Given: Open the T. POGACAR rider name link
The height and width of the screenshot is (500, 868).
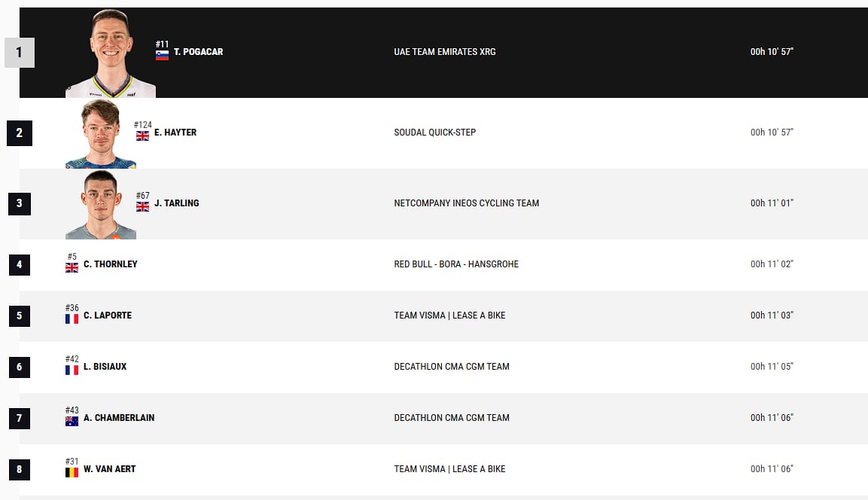Looking at the screenshot, I should point(198,51).
